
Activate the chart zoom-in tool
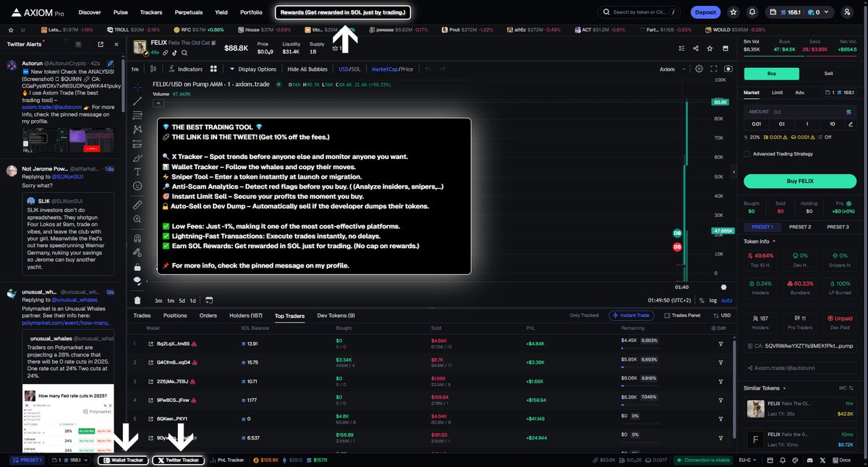pos(137,220)
